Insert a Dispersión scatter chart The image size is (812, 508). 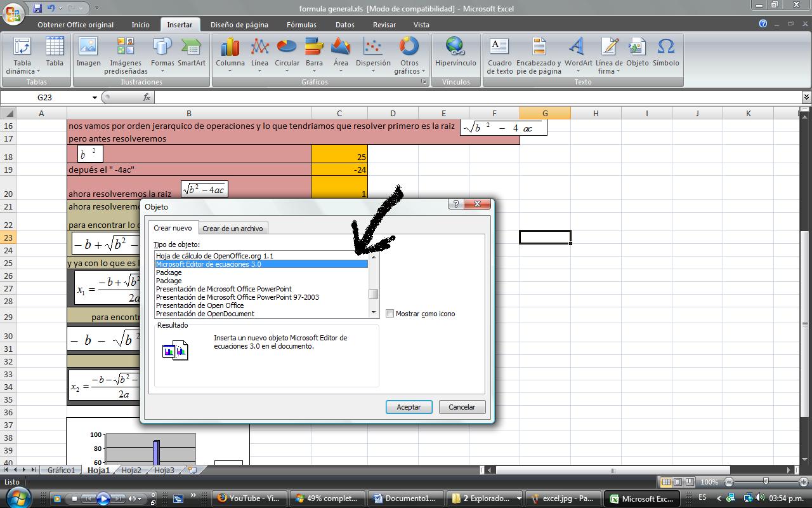tap(373, 55)
